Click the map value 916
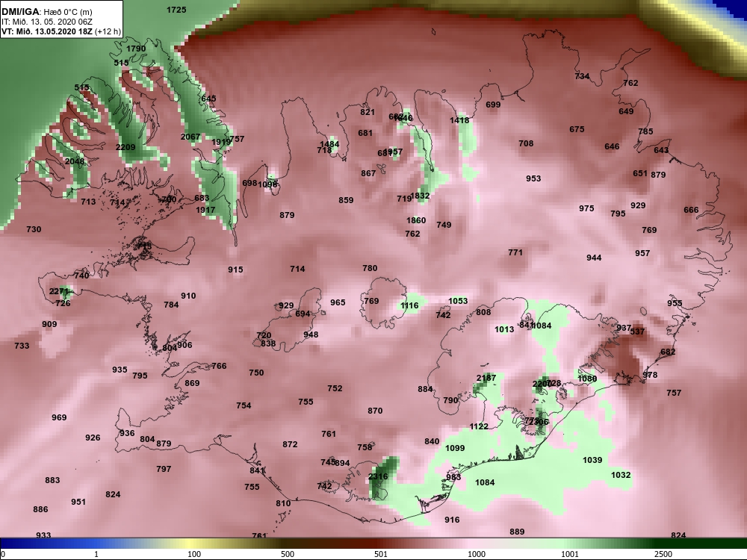The width and height of the screenshot is (747, 560). [x=452, y=520]
